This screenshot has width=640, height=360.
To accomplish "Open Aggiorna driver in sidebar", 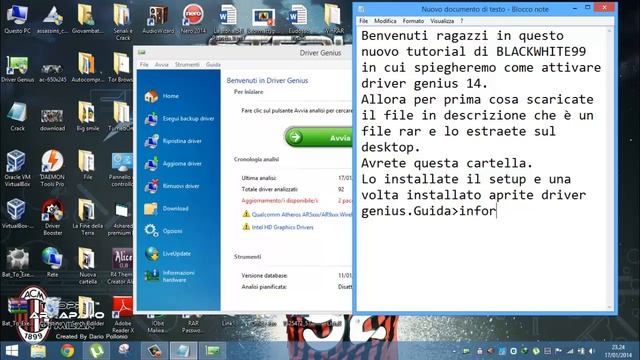I will pyautogui.click(x=173, y=163).
